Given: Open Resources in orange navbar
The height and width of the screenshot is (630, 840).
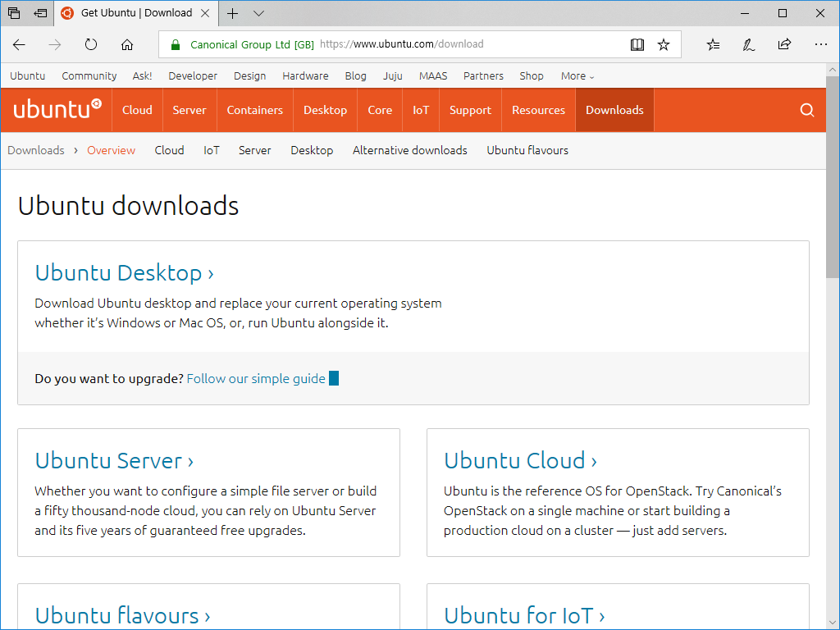Looking at the screenshot, I should coord(538,110).
